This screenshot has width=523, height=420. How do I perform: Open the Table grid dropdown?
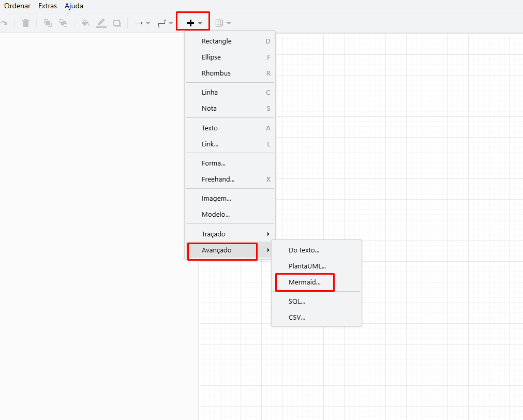click(222, 23)
